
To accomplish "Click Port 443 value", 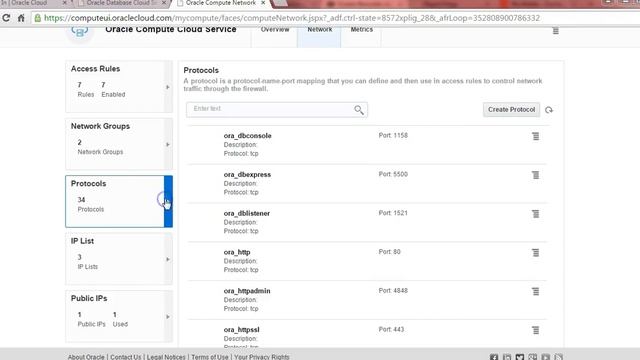I will (391, 329).
